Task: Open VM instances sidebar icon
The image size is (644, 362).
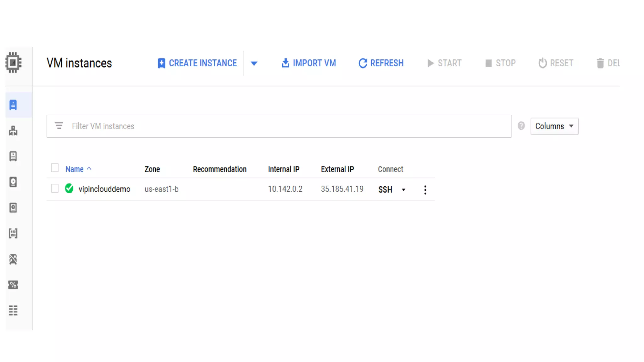Action: coord(13,105)
